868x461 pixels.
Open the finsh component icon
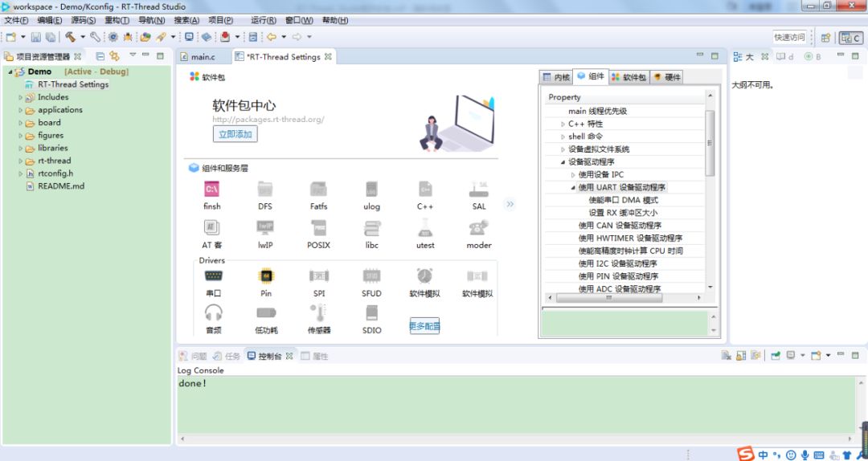pyautogui.click(x=211, y=190)
